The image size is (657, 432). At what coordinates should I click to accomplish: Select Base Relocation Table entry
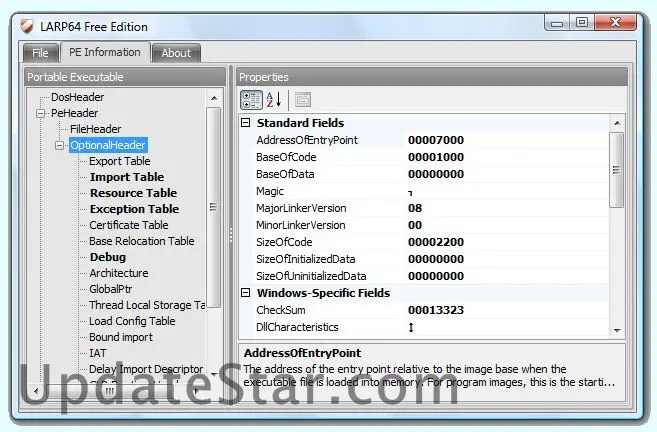[x=142, y=241]
